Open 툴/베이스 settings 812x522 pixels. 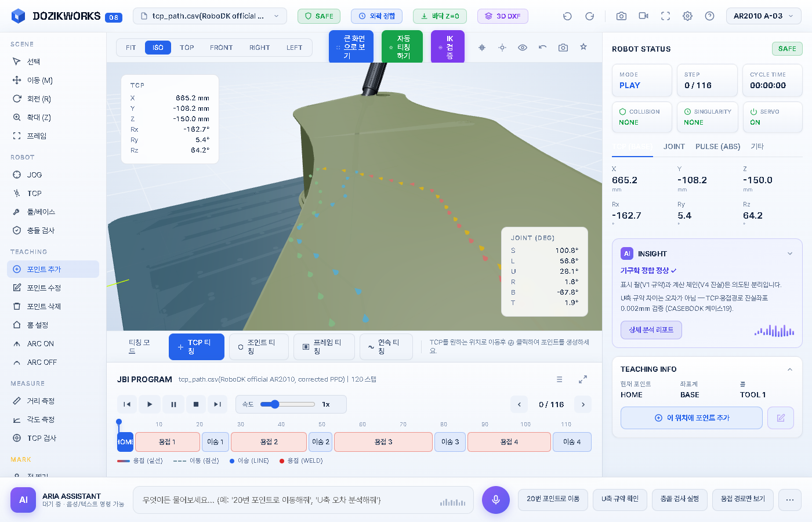click(x=53, y=212)
